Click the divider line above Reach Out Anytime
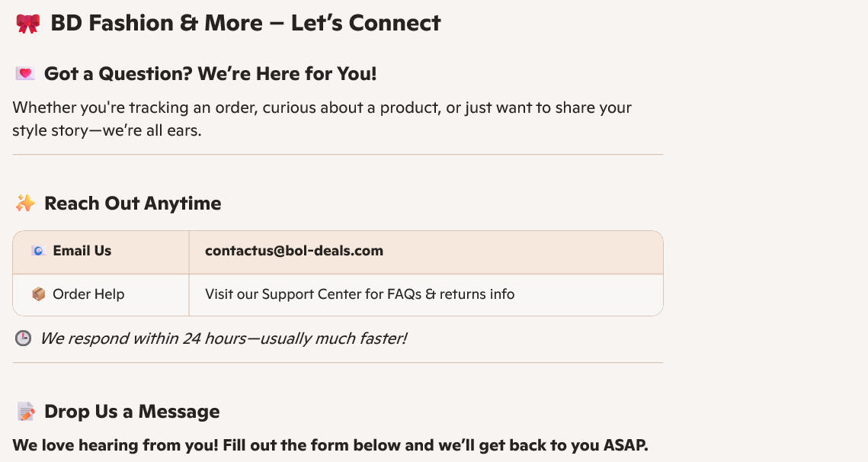The height and width of the screenshot is (462, 868). tap(338, 155)
